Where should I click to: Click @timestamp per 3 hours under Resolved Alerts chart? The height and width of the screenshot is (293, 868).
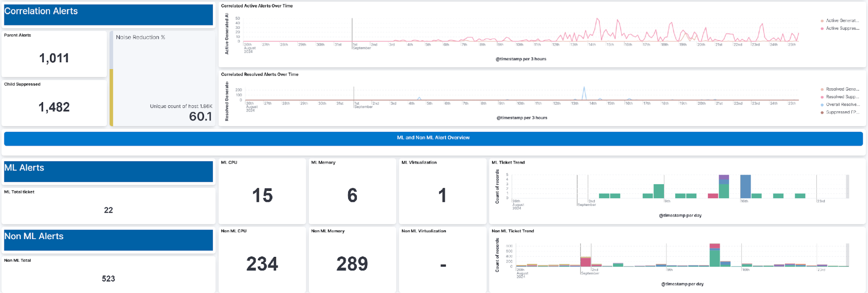click(x=522, y=118)
